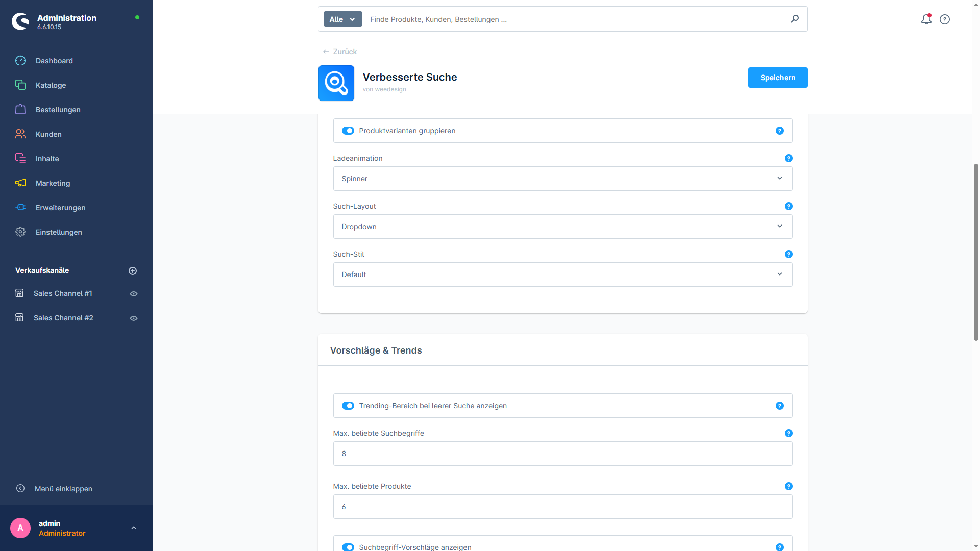The width and height of the screenshot is (980, 551).
Task: Open Erweiterungen in the sidebar
Action: pyautogui.click(x=60, y=208)
